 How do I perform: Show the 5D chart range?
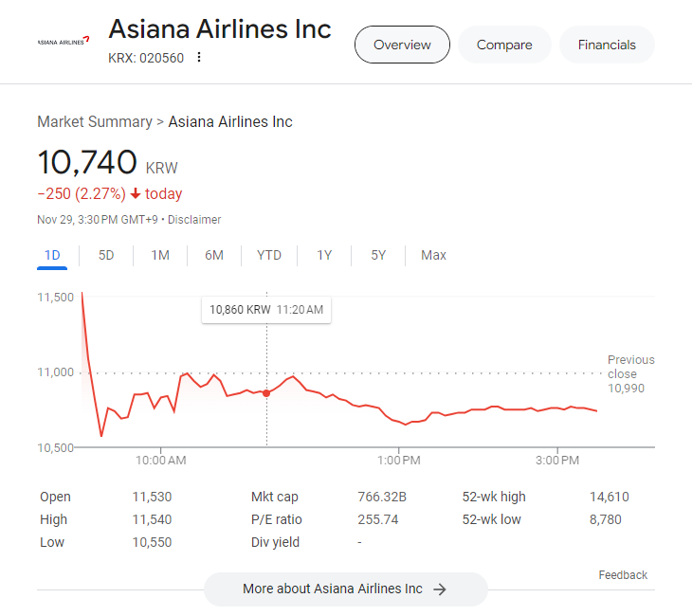(x=106, y=255)
